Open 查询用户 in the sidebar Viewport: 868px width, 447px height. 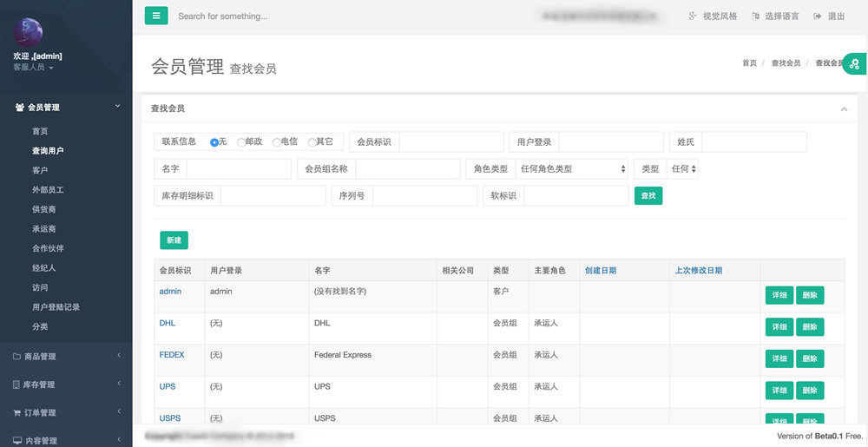pyautogui.click(x=48, y=150)
